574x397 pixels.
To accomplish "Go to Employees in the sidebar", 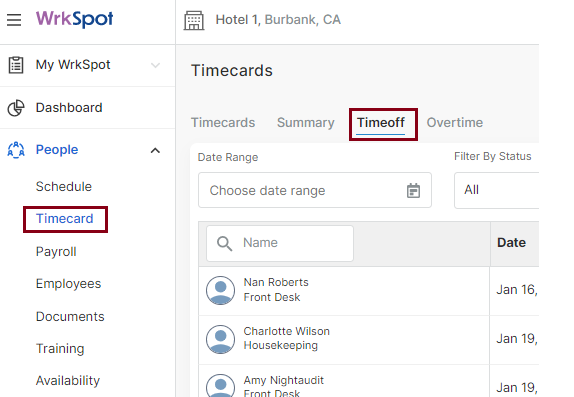I will 68,284.
